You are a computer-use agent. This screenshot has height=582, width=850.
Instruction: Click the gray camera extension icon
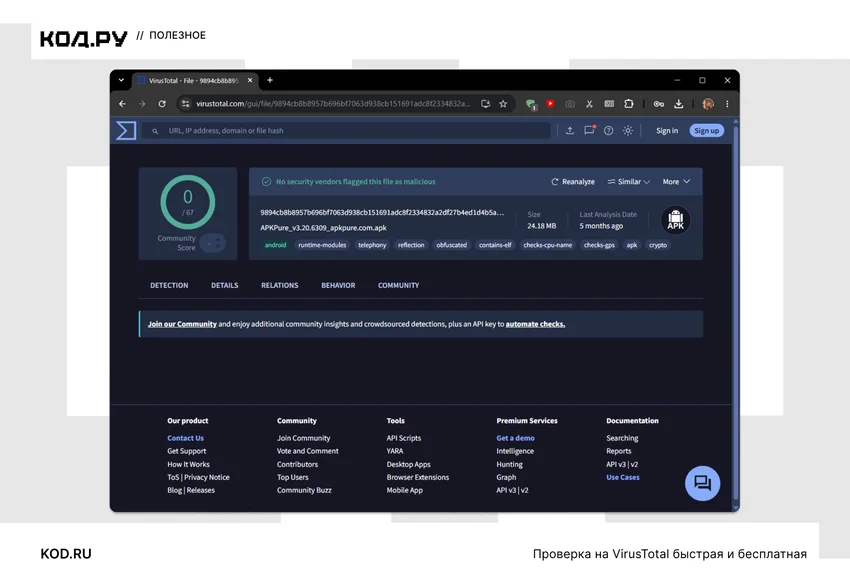pyautogui.click(x=570, y=104)
